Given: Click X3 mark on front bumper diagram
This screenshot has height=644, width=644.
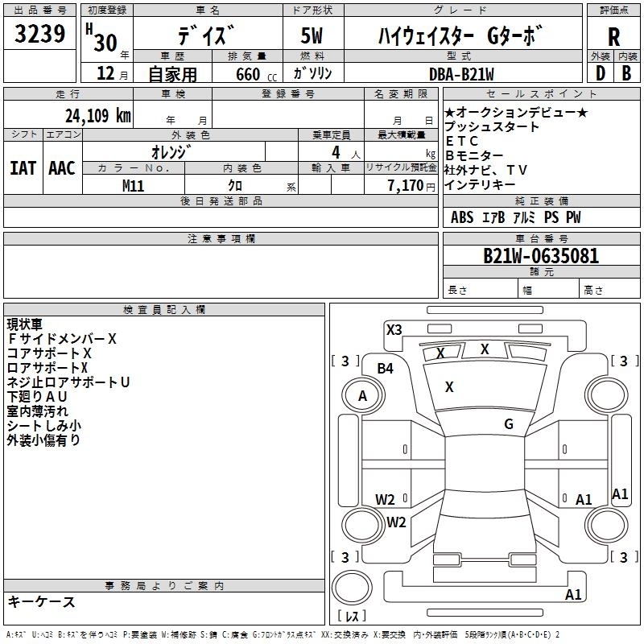Looking at the screenshot, I should 394,330.
